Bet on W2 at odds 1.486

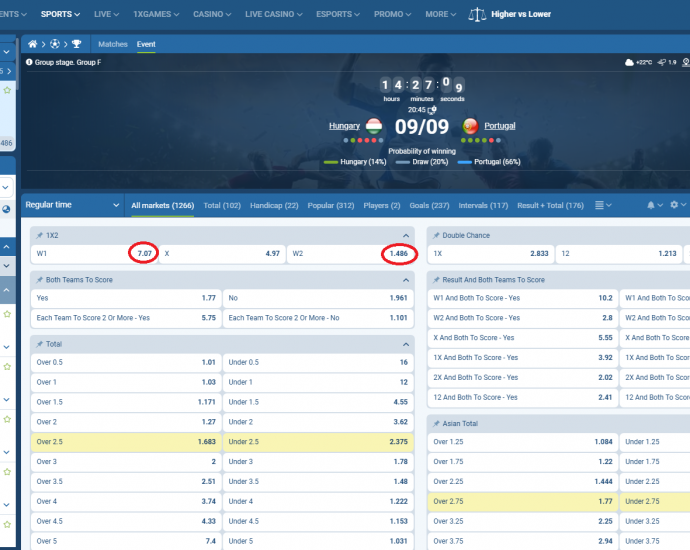tap(350, 254)
